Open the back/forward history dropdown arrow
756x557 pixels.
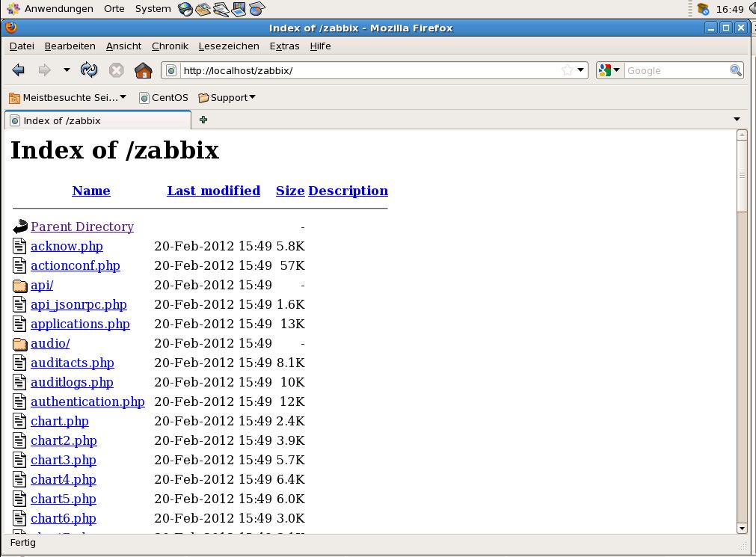[67, 70]
